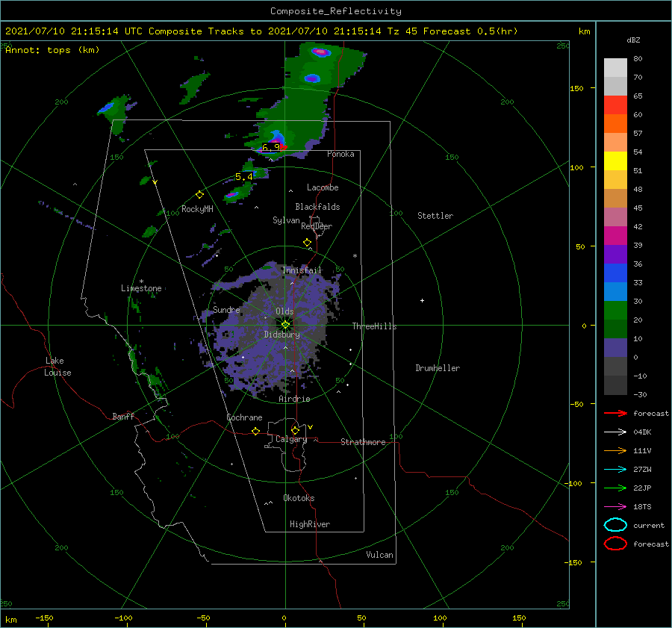Viewport: 672px width, 628px height.
Task: Select the yellow diamond marker below RedDeer
Action: tap(307, 243)
